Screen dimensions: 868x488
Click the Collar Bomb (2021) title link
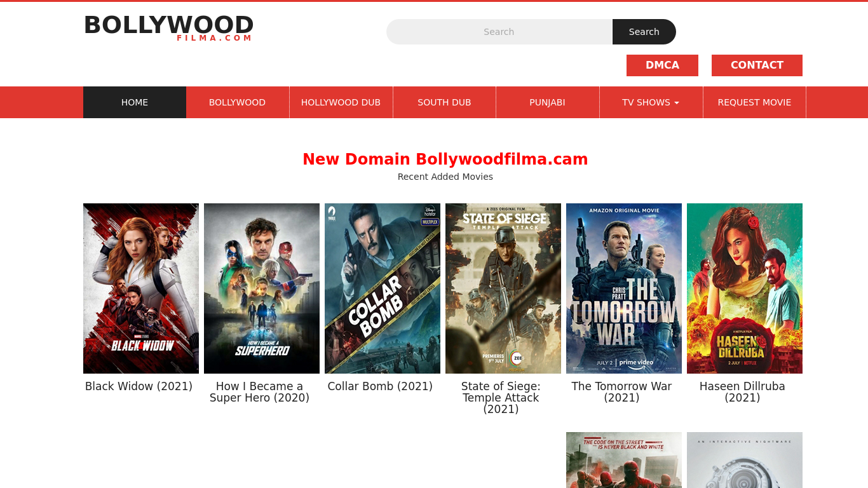pos(380,386)
